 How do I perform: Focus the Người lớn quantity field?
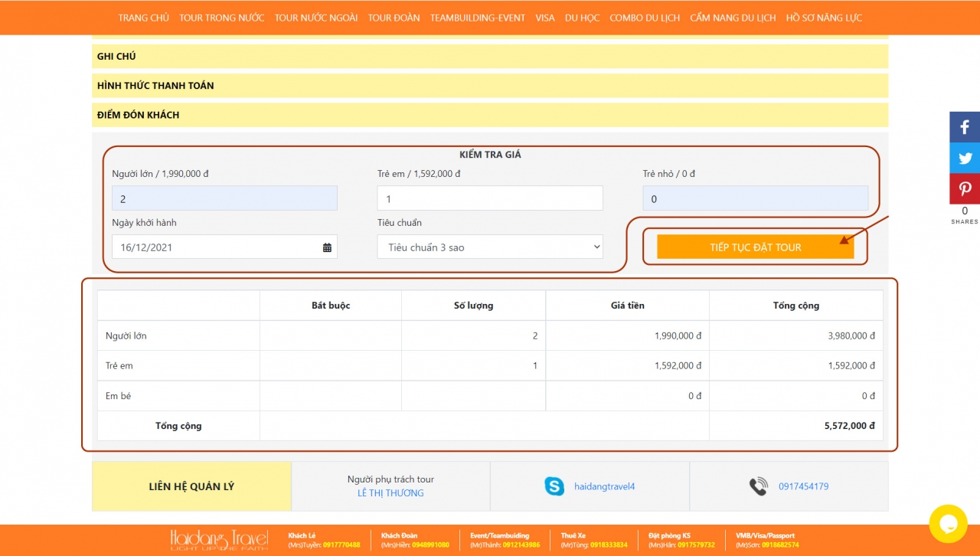(224, 198)
